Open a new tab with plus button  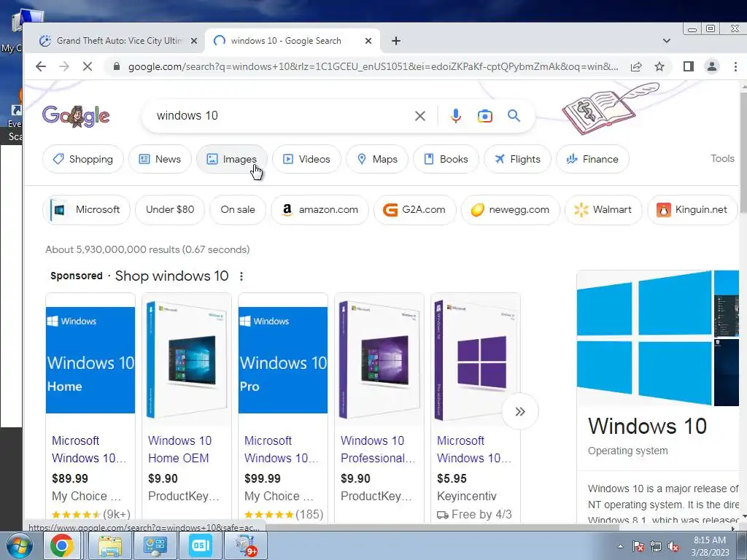pyautogui.click(x=396, y=41)
